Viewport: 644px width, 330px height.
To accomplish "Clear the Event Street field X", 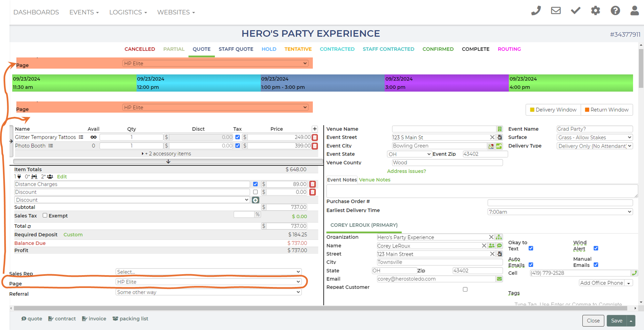I will pos(492,137).
